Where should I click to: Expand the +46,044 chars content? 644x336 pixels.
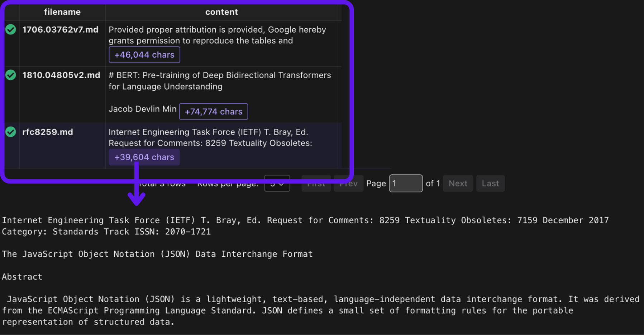(144, 55)
